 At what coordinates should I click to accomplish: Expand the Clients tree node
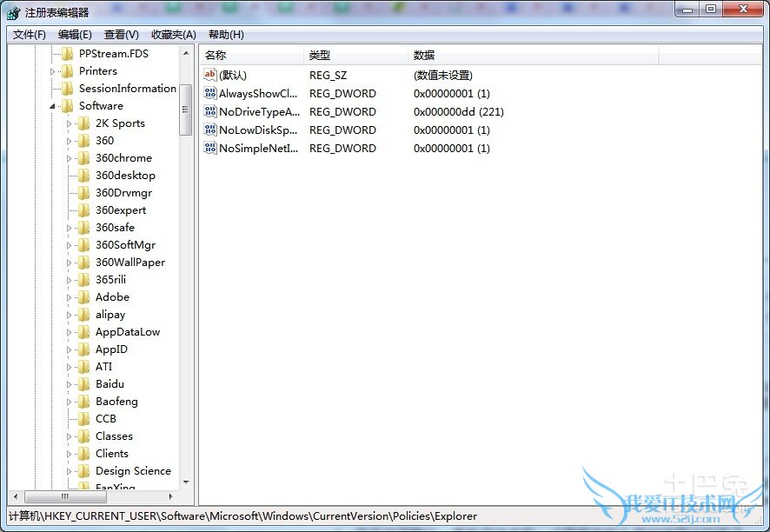pos(70,454)
